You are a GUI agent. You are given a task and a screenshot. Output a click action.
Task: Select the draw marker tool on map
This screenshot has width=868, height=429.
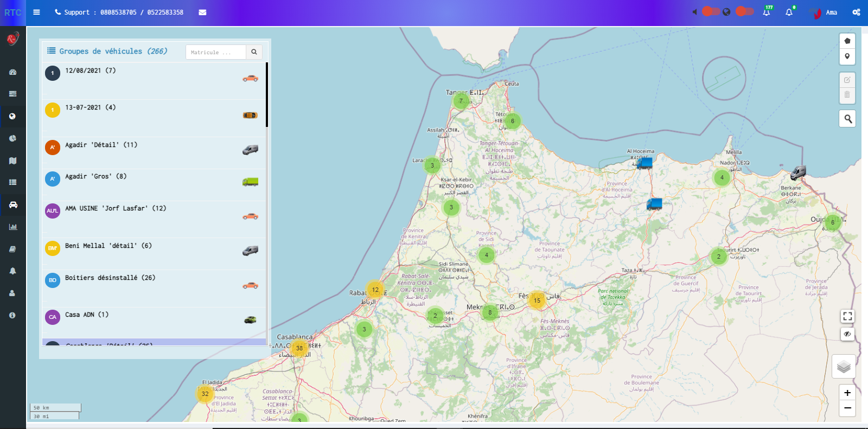(847, 56)
